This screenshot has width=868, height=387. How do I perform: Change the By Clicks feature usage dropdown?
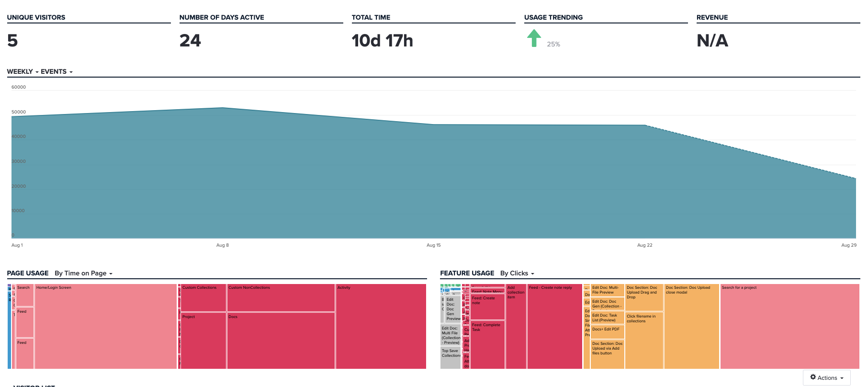click(517, 273)
